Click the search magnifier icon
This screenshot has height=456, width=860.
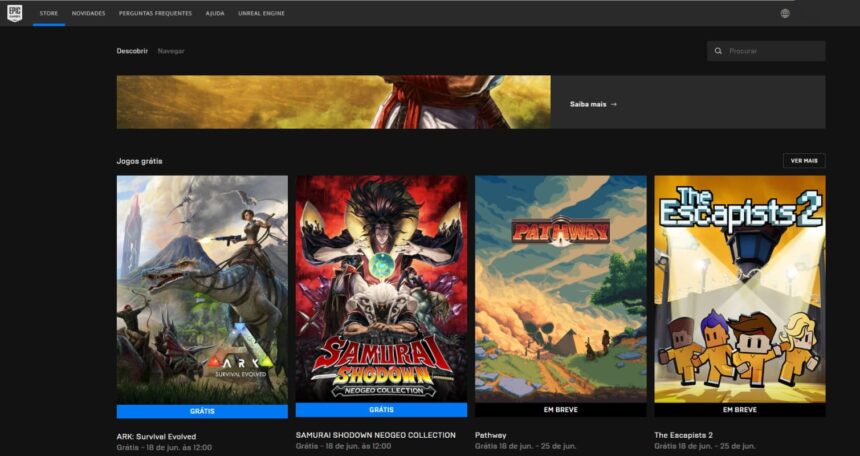(718, 51)
